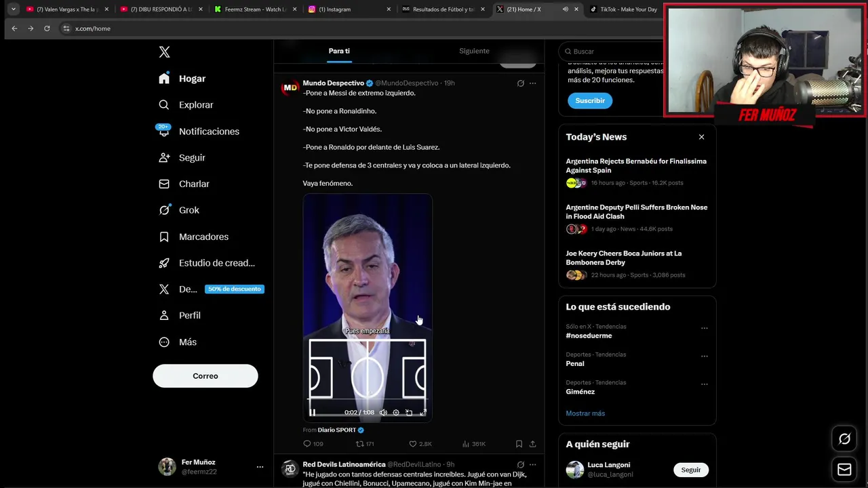Click Mostrar más under trends
This screenshot has height=488, width=868.
tap(585, 413)
